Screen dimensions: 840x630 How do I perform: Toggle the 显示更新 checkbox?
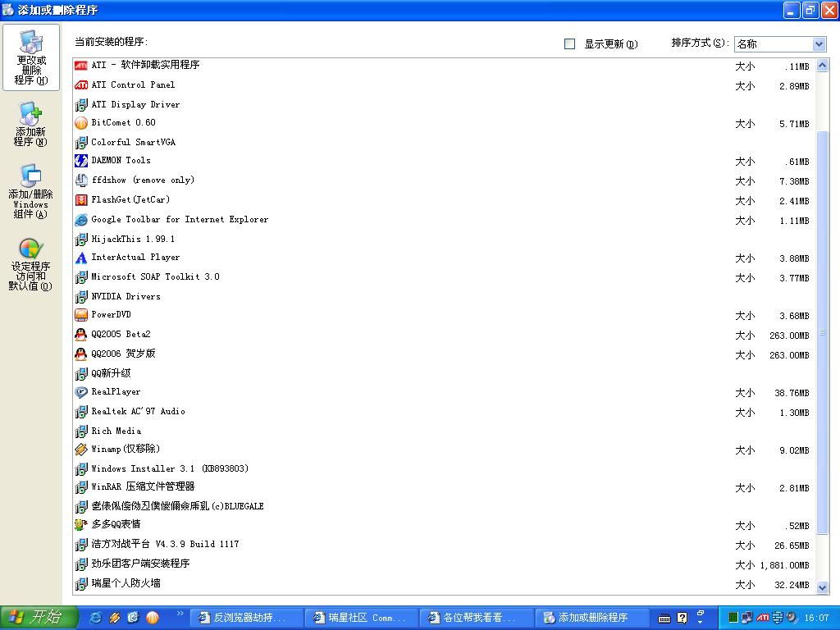point(570,44)
